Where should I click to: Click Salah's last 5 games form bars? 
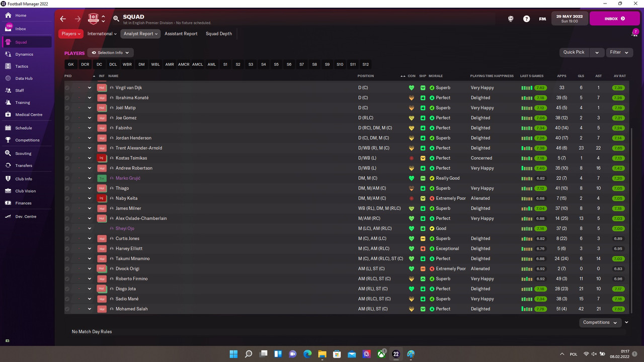(x=527, y=309)
